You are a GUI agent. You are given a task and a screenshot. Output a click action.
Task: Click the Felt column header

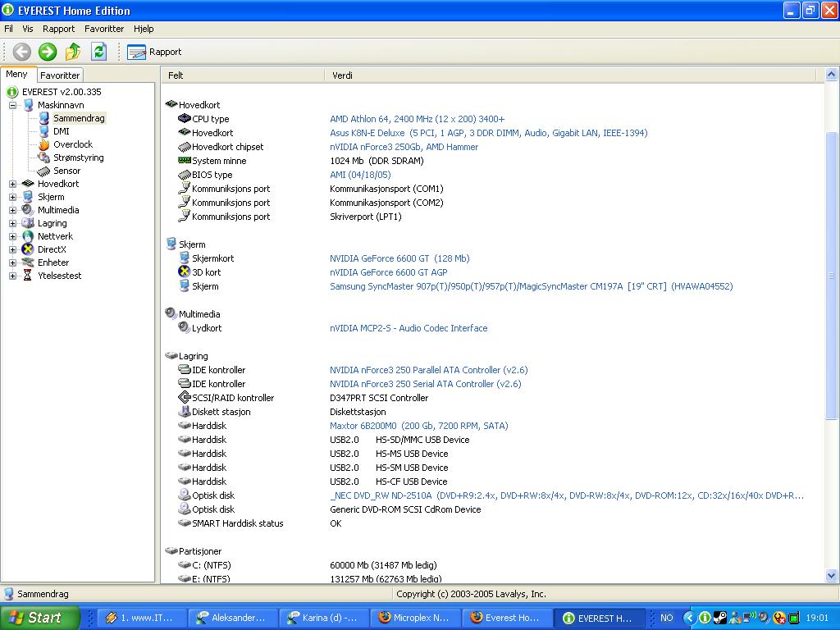[243, 75]
